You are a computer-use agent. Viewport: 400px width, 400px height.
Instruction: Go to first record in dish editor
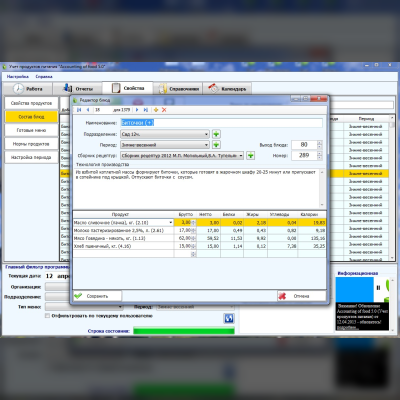79,110
